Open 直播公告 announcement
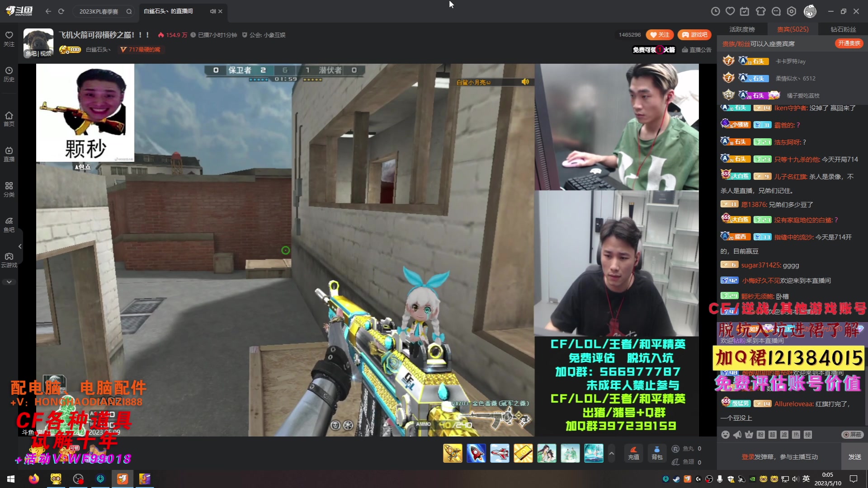 click(x=697, y=50)
